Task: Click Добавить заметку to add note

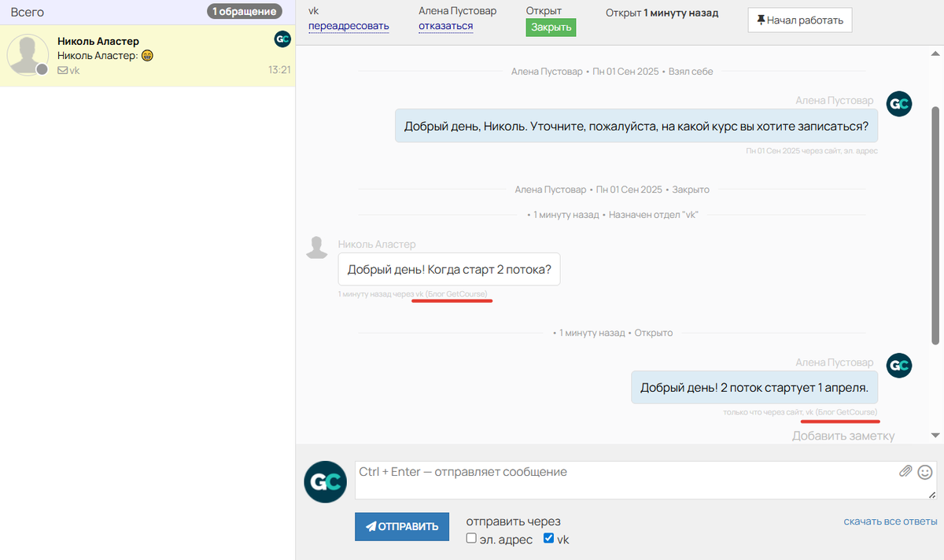Action: 843,435
